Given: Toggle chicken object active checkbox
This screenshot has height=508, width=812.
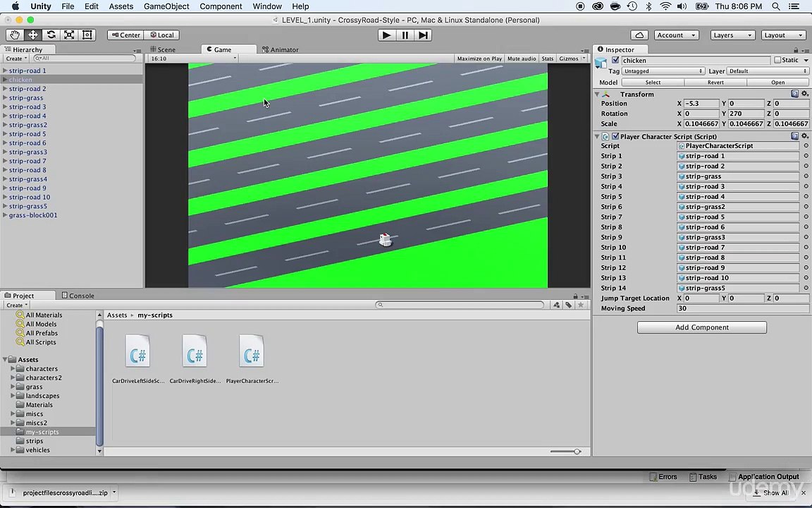Looking at the screenshot, I should click(615, 60).
